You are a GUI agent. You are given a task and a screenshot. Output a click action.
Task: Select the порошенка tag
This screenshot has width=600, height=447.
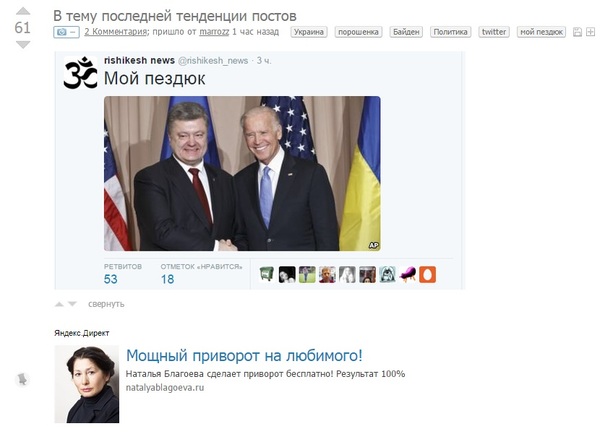click(358, 32)
